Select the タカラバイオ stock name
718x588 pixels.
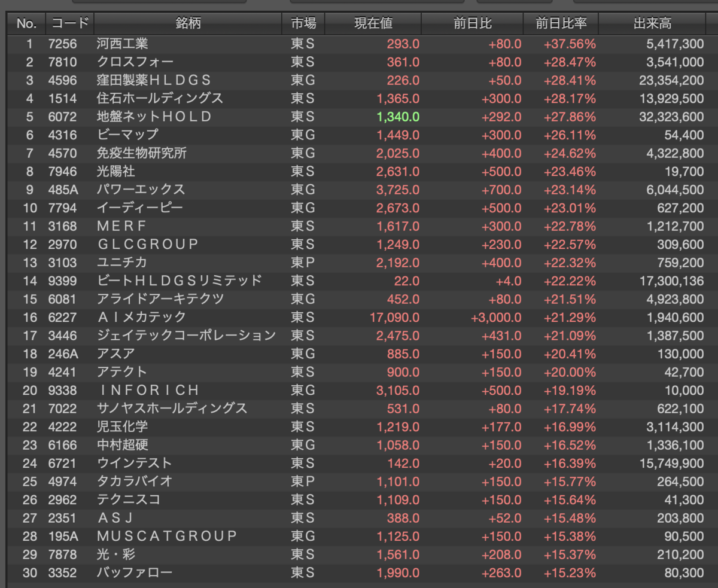point(135,482)
